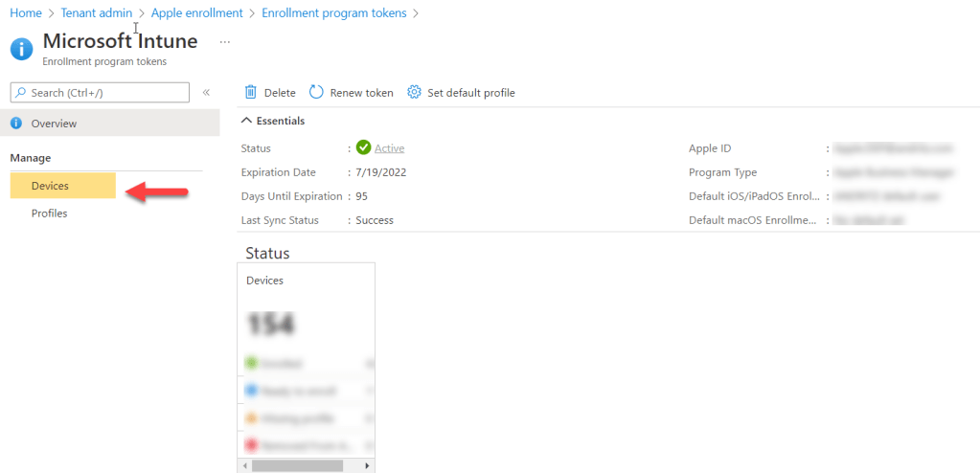Click the Devices tile horizontal scrollbar
Screen dimensions: 980x473
[x=296, y=465]
